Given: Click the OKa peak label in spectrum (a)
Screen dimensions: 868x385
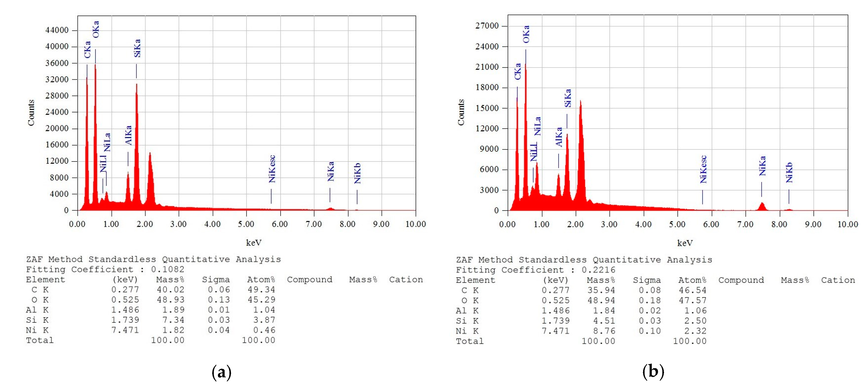Looking at the screenshot, I should [x=96, y=29].
